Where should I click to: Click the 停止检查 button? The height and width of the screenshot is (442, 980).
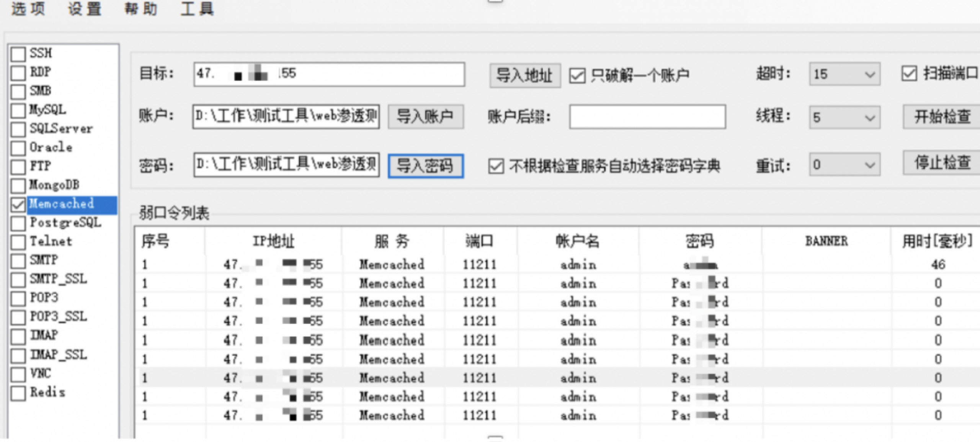point(942,163)
